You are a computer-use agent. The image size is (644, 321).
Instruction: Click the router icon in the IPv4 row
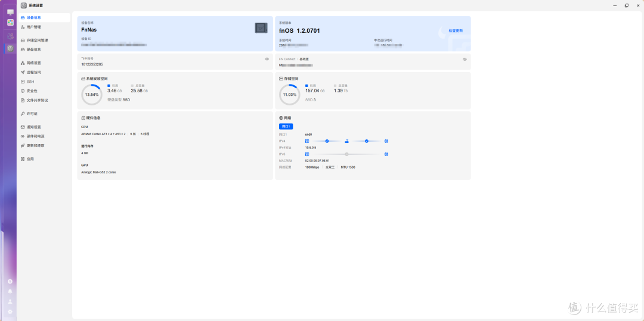pyautogui.click(x=346, y=141)
